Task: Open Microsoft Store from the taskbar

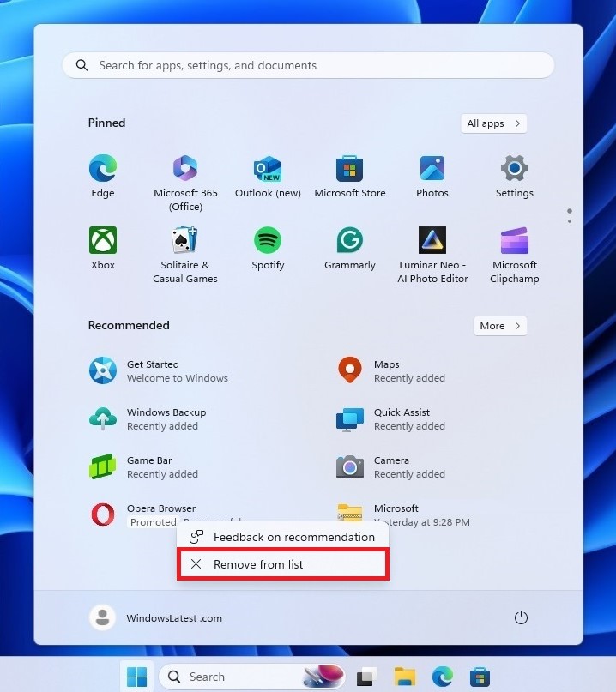Action: point(480,677)
